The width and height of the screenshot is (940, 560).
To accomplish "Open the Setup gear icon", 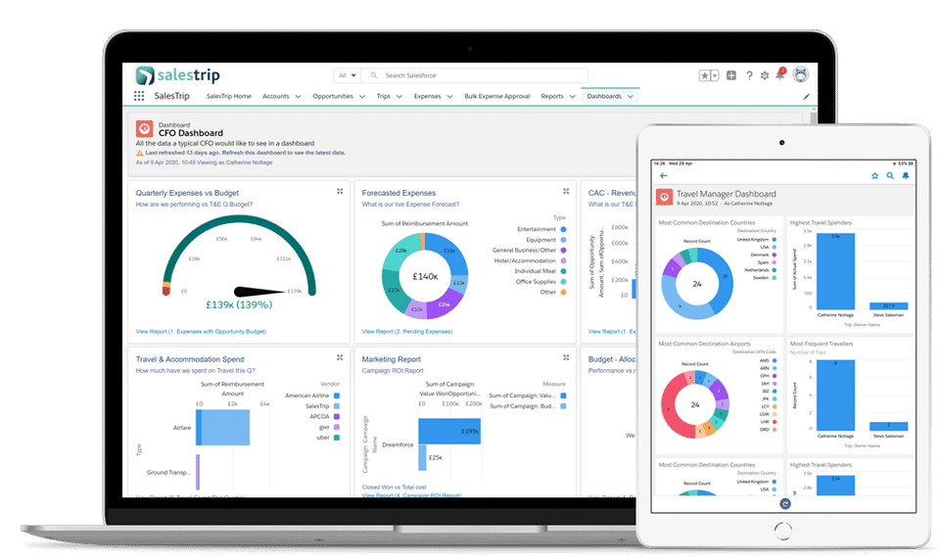I will 765,75.
